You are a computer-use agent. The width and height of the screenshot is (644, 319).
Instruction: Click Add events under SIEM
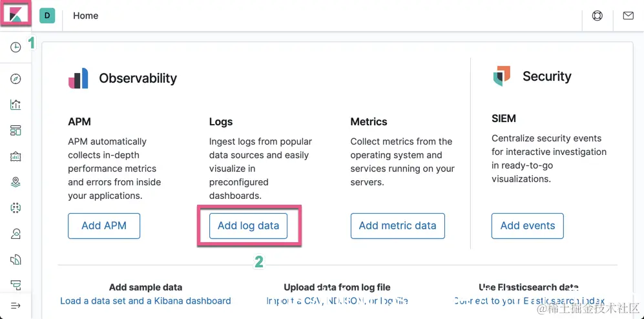coord(527,226)
